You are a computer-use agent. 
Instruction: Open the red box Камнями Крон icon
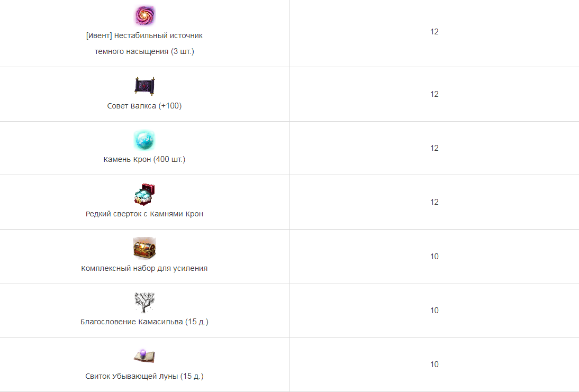144,194
